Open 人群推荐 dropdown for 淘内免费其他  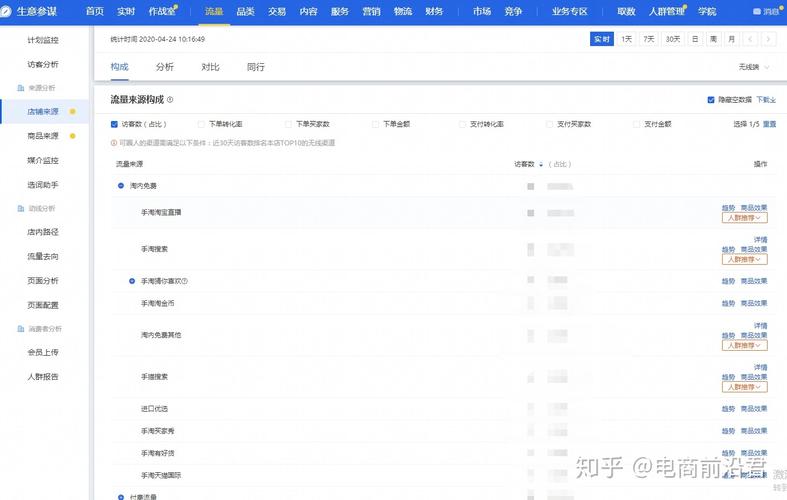745,345
